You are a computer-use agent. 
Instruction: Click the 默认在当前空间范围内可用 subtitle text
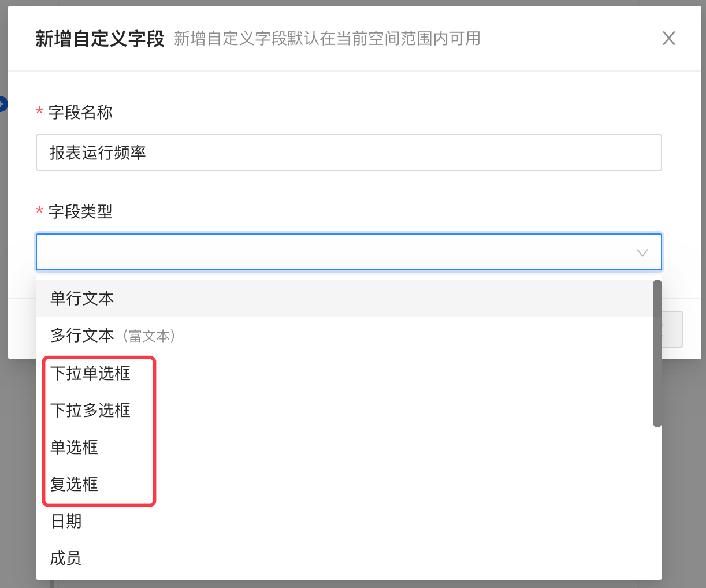point(327,39)
